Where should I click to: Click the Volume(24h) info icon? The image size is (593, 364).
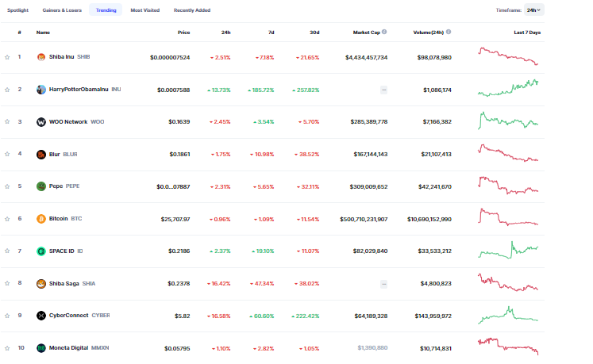click(x=449, y=33)
